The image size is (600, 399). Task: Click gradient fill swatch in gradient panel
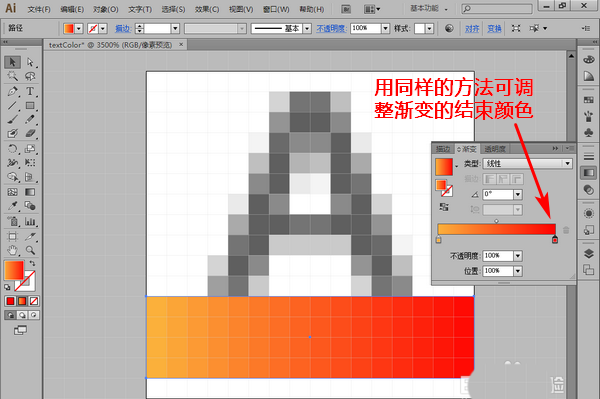pos(444,166)
